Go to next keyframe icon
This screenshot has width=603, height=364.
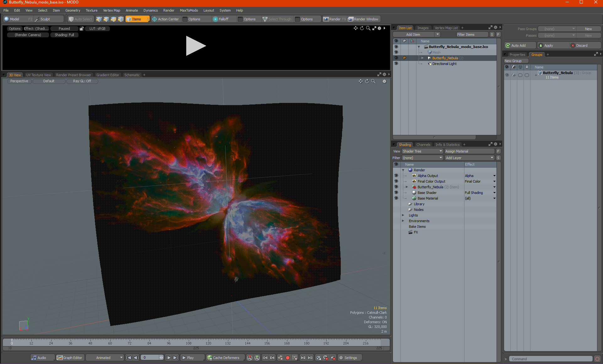coord(303,358)
